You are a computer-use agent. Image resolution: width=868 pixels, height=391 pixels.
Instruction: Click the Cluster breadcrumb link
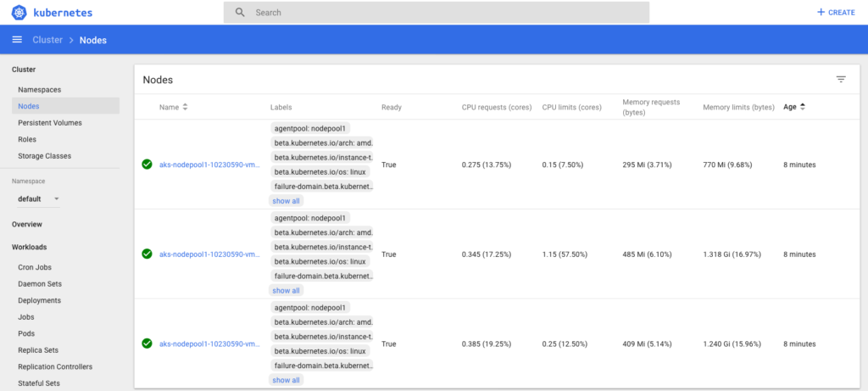47,40
